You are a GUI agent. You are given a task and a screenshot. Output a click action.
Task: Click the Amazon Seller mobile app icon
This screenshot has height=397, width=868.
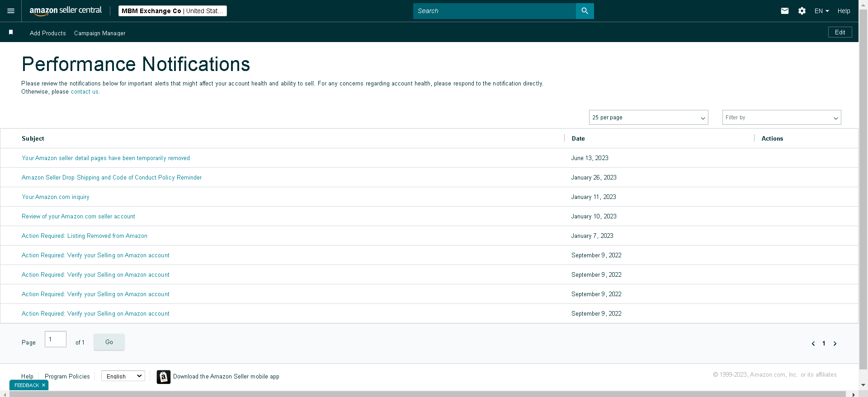[164, 377]
